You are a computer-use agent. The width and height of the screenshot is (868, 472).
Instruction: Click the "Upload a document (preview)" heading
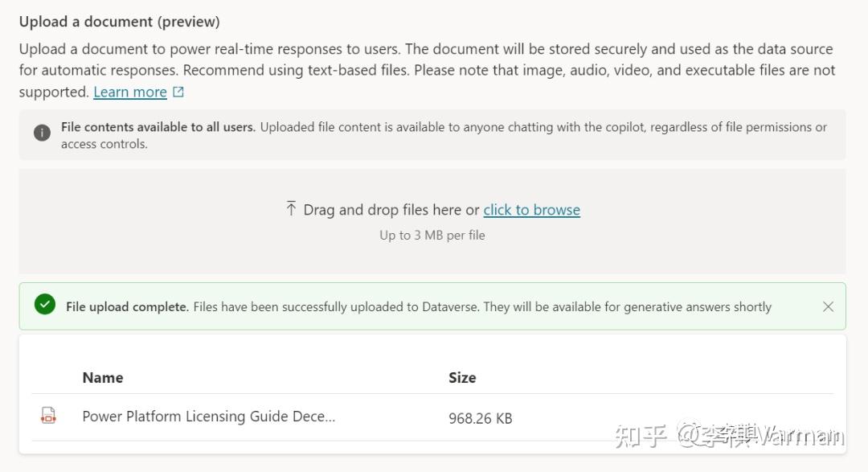click(x=119, y=22)
